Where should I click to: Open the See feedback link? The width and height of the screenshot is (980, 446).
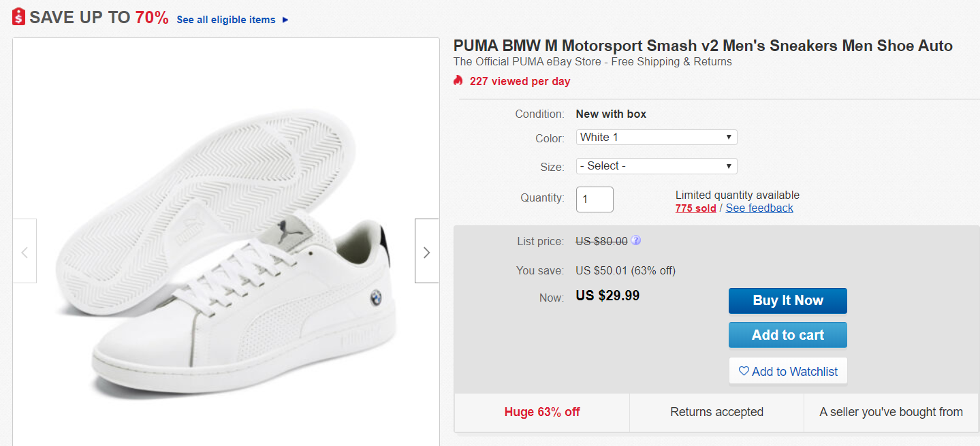click(759, 208)
